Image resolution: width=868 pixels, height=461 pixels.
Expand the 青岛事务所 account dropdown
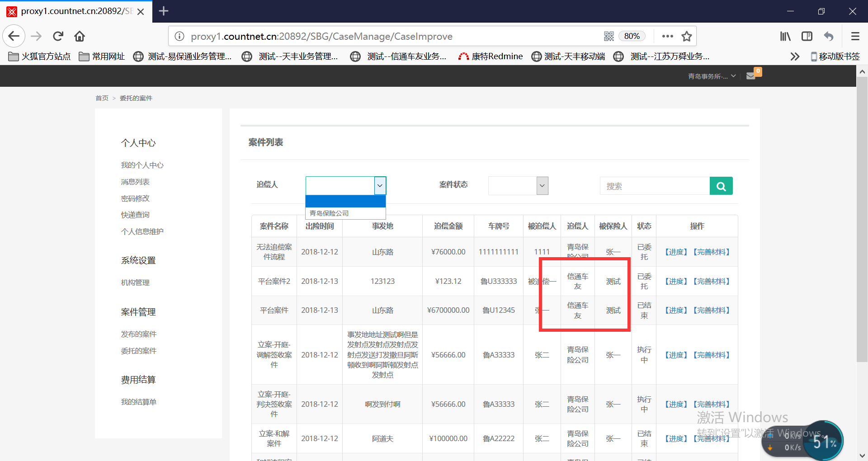[712, 76]
